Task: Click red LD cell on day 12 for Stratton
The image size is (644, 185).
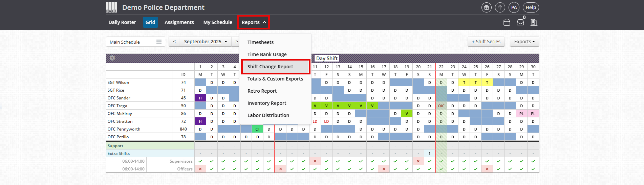Action: click(x=326, y=121)
